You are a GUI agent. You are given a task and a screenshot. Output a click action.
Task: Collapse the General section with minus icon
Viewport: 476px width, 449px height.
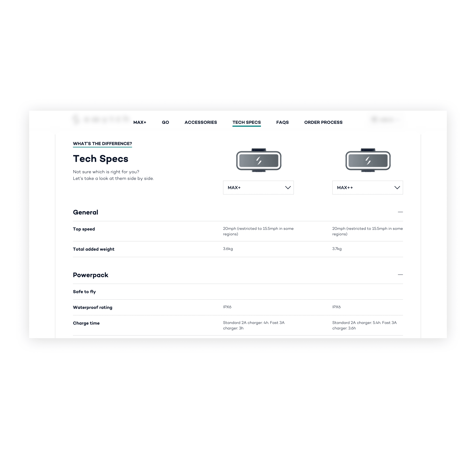click(400, 212)
